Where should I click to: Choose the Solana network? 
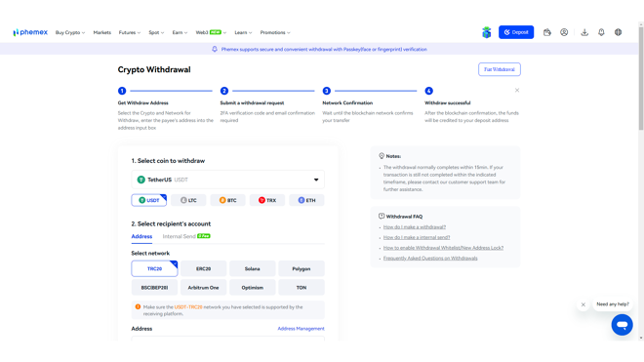(252, 268)
